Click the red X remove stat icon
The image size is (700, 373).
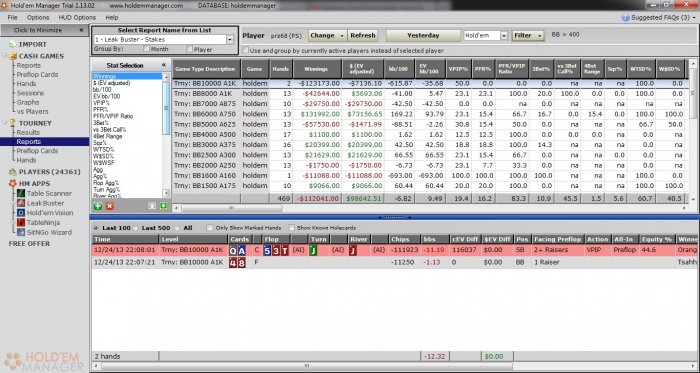[110, 206]
